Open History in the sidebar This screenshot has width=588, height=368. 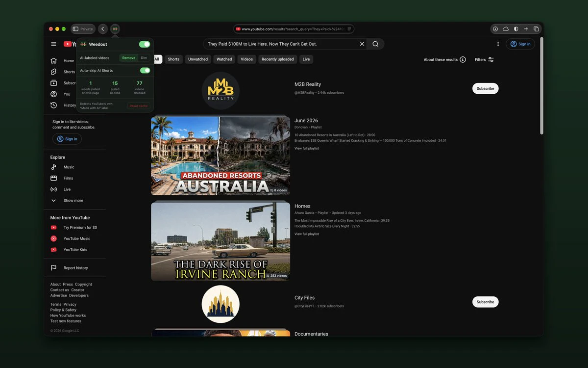point(62,105)
